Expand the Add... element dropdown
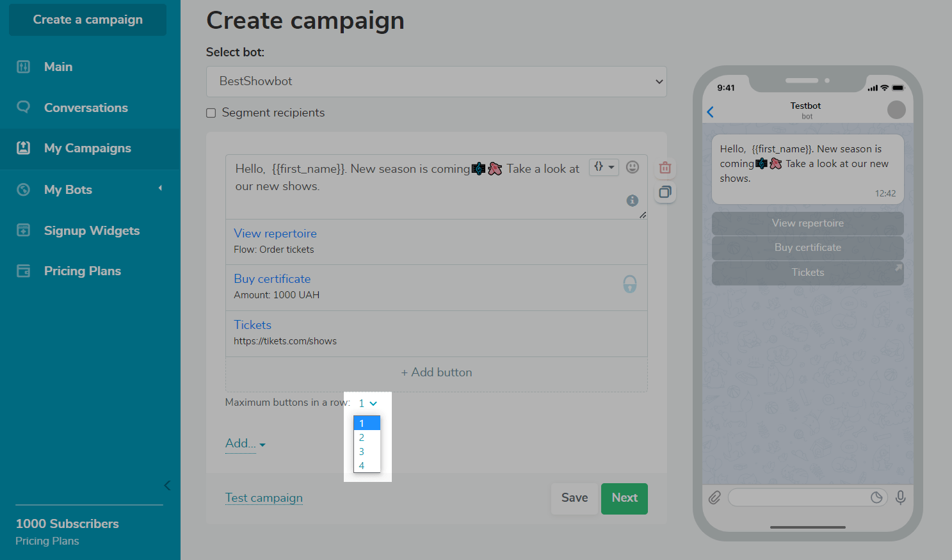The height and width of the screenshot is (560, 952). pyautogui.click(x=245, y=444)
